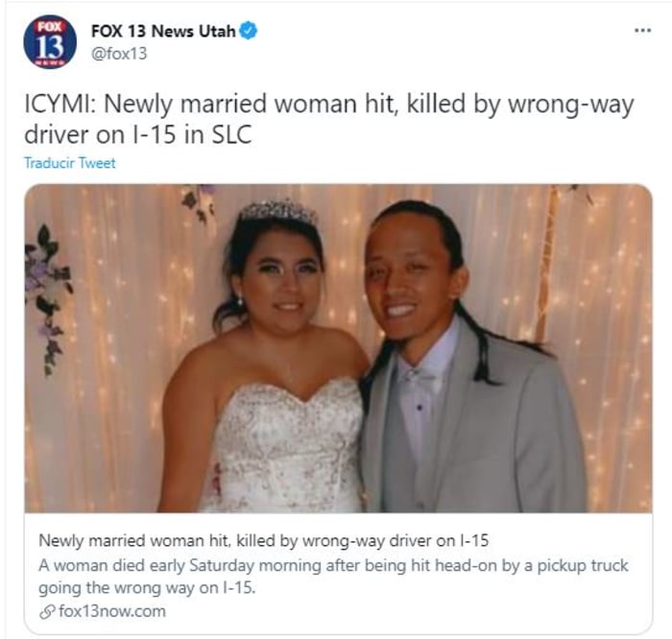
Task: Open the fox13now.com domain link
Action: point(112,611)
